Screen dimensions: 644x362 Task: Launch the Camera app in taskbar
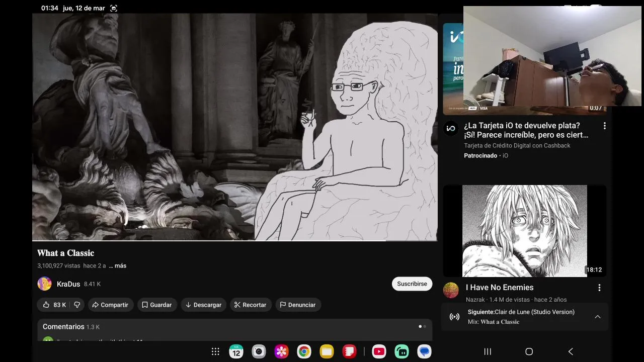(259, 351)
